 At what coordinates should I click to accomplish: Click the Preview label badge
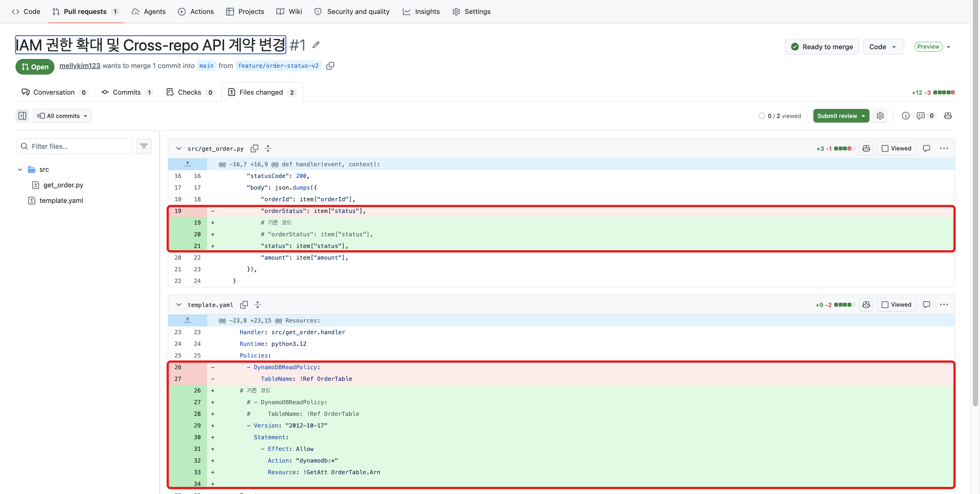(928, 46)
